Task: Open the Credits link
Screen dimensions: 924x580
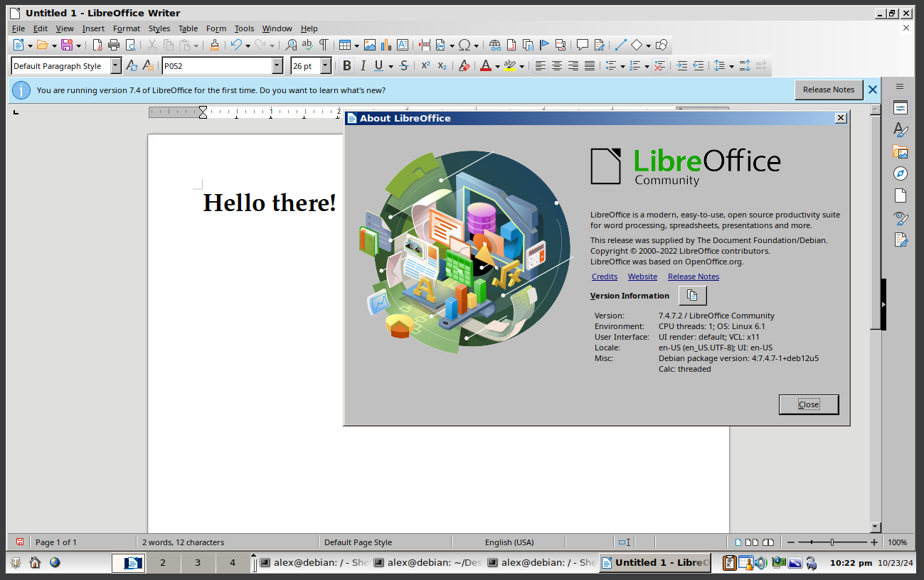Action: pos(605,276)
